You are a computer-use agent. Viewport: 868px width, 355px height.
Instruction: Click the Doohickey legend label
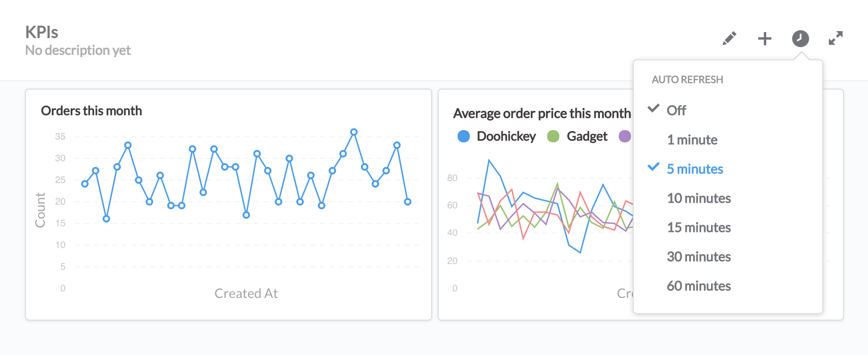[506, 137]
